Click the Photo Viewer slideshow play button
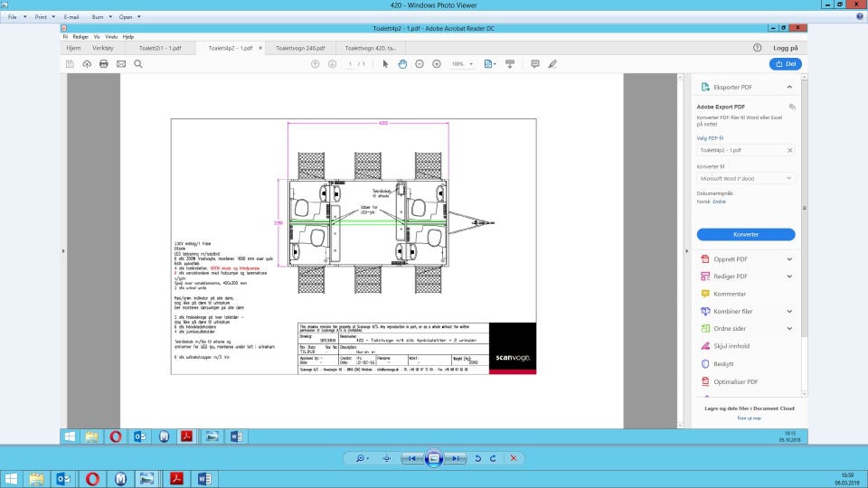Viewport: 868px width, 488px height. (x=434, y=458)
